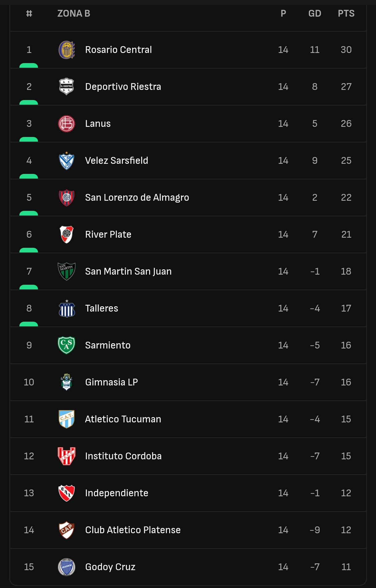
Task: Click the River Plate club crest
Action: click(x=67, y=235)
